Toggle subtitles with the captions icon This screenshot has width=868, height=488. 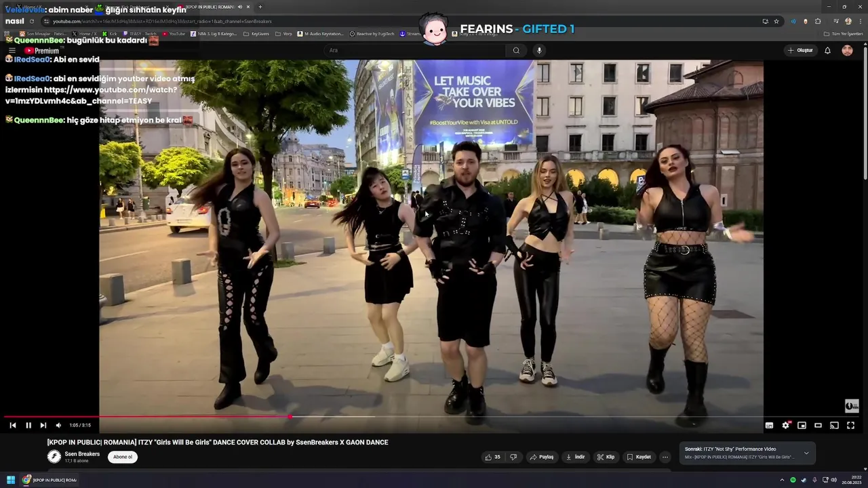(769, 425)
